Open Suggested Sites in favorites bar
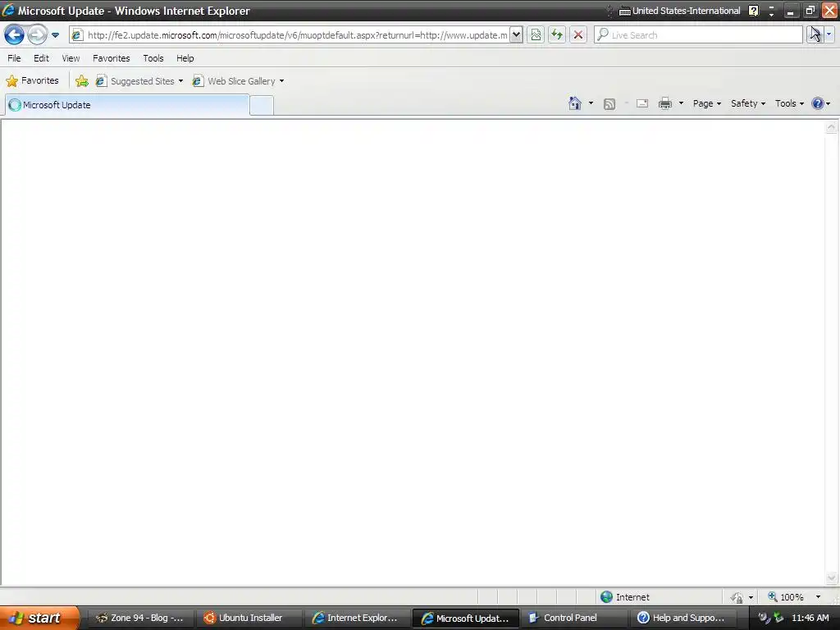Image resolution: width=840 pixels, height=630 pixels. tap(139, 81)
